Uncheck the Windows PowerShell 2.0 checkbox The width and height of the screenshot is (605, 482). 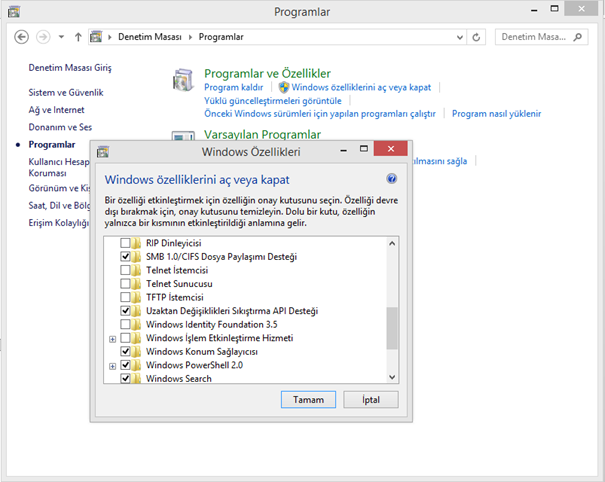pyautogui.click(x=125, y=365)
